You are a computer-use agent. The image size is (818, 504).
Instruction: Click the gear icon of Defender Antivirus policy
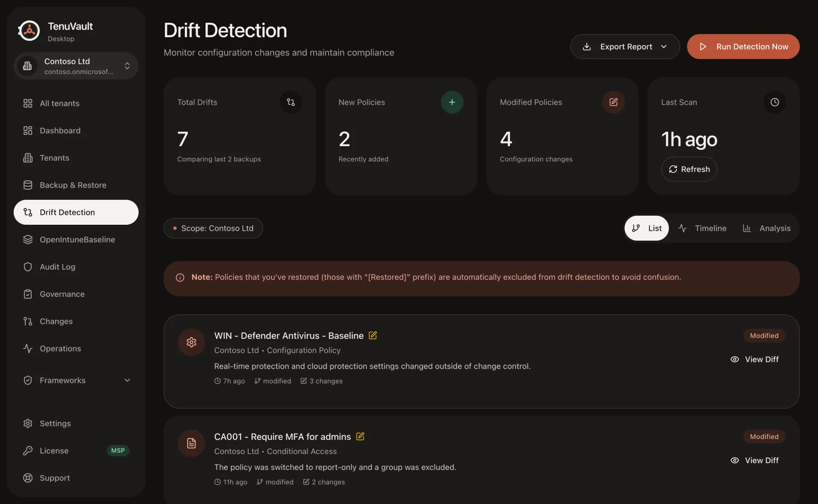[191, 342]
